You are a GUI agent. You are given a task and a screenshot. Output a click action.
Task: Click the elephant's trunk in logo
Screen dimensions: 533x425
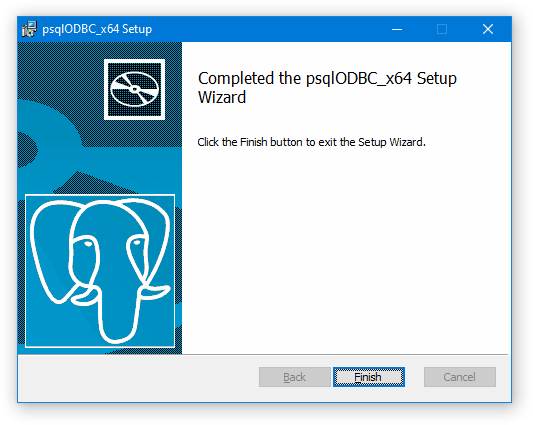tap(117, 313)
